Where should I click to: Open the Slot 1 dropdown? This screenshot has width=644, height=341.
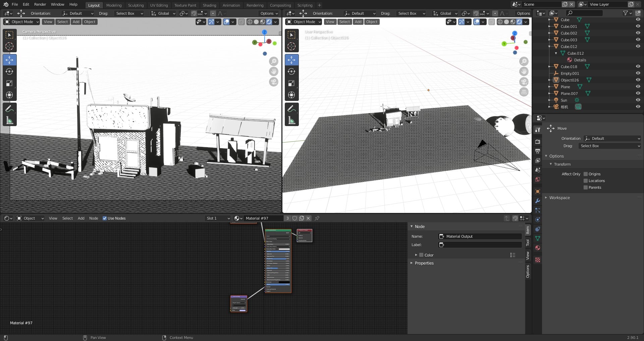pyautogui.click(x=218, y=218)
